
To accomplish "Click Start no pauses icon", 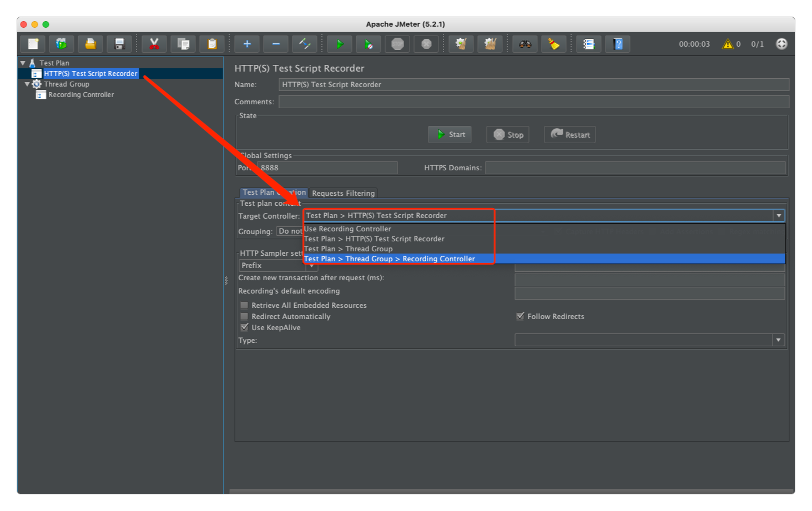I will coord(369,44).
